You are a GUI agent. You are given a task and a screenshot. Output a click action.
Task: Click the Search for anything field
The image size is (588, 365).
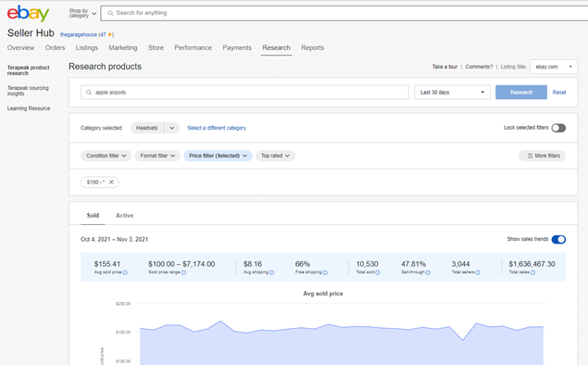point(345,13)
